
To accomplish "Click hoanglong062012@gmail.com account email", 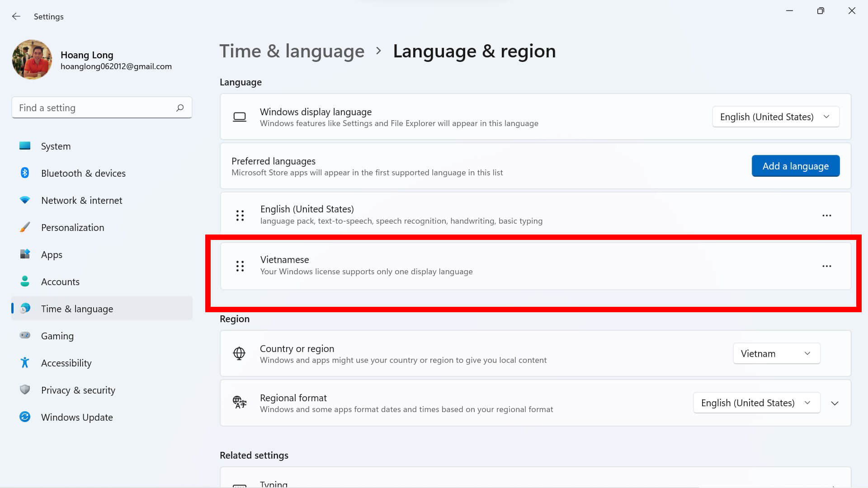I will tap(116, 66).
